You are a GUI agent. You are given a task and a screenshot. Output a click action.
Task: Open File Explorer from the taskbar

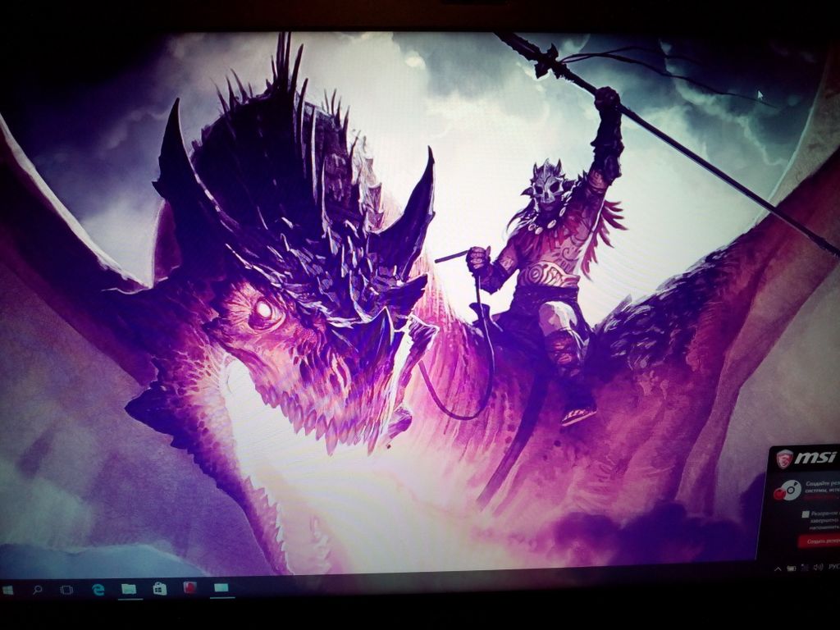[x=129, y=588]
